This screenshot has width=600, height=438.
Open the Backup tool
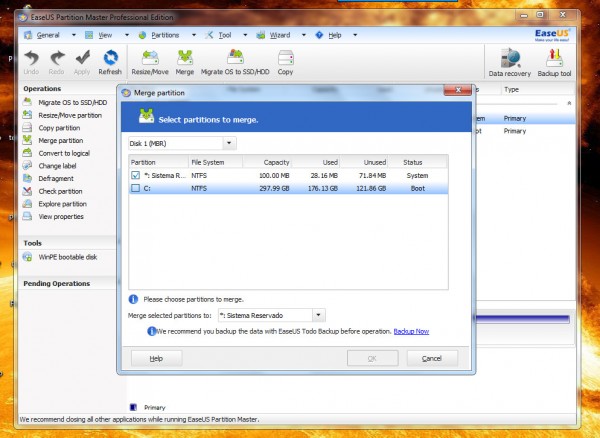click(554, 62)
